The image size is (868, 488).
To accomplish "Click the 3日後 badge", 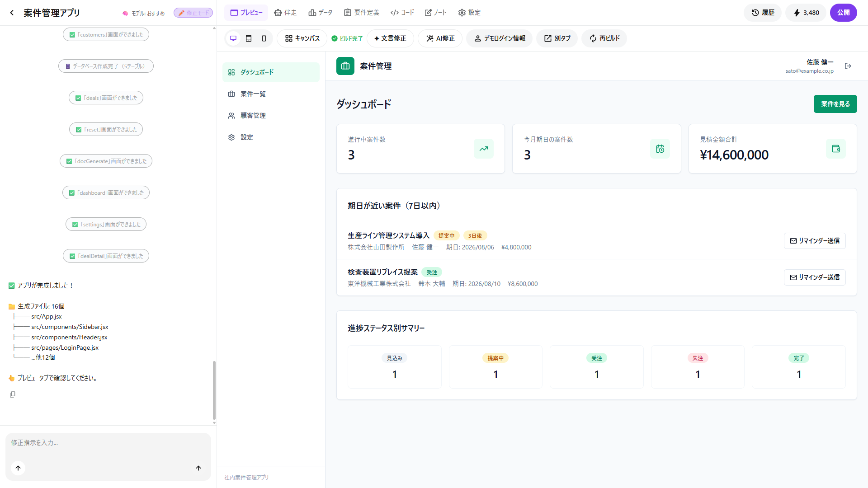I will [475, 236].
